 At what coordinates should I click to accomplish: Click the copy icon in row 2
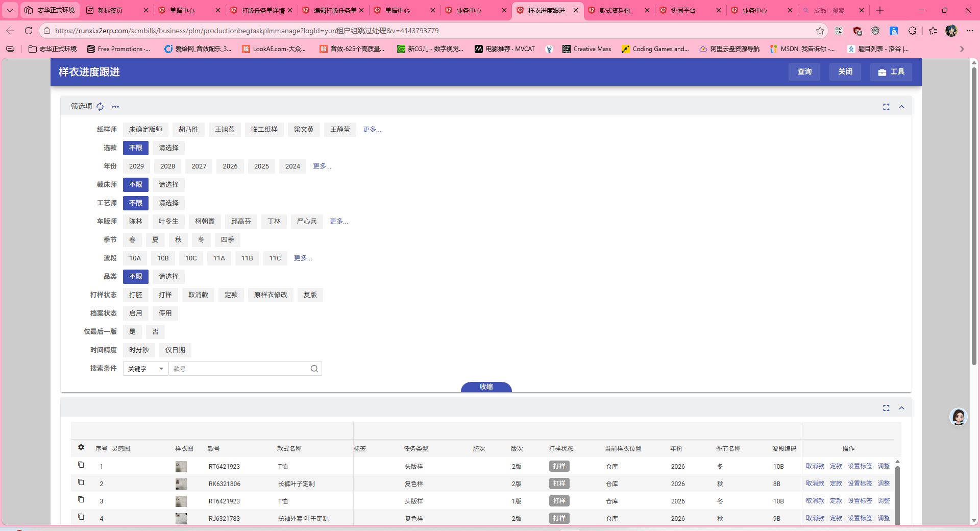click(81, 482)
